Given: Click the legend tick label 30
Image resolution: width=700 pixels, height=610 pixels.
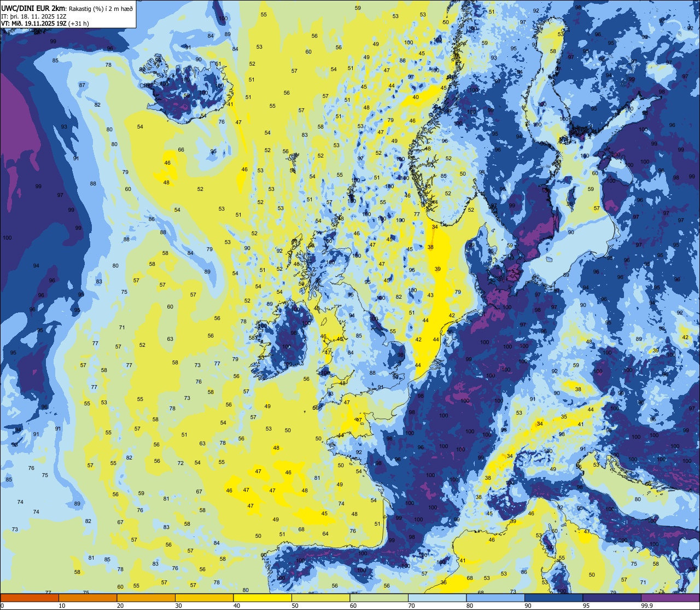Looking at the screenshot, I should pos(178,606).
